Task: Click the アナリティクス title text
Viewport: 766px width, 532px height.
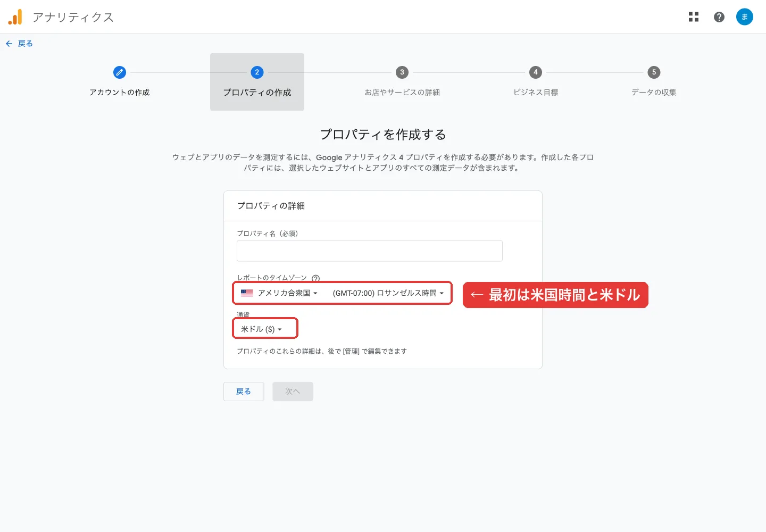Action: pos(73,17)
